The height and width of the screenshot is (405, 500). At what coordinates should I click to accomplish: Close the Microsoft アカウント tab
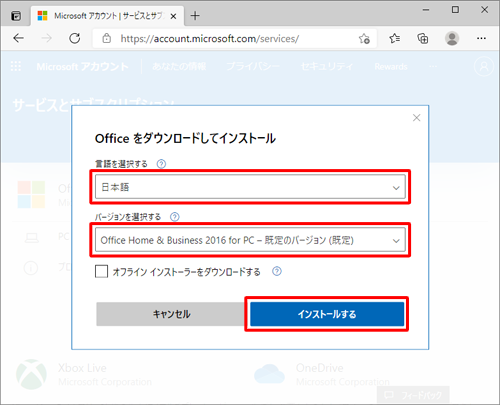(x=173, y=16)
